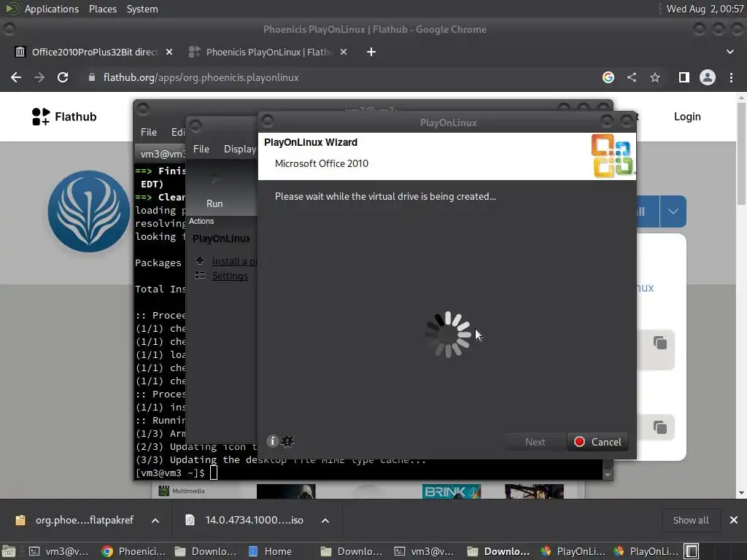The width and height of the screenshot is (747, 560).
Task: Expand Chrome tab search chevron
Action: (729, 52)
